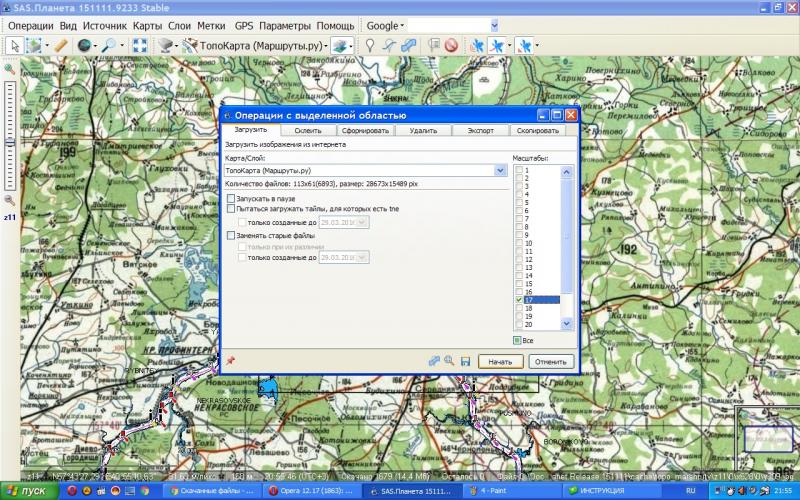The height and width of the screenshot is (500, 800).
Task: Click the magnifier icon in dialog footer
Action: pyautogui.click(x=449, y=360)
